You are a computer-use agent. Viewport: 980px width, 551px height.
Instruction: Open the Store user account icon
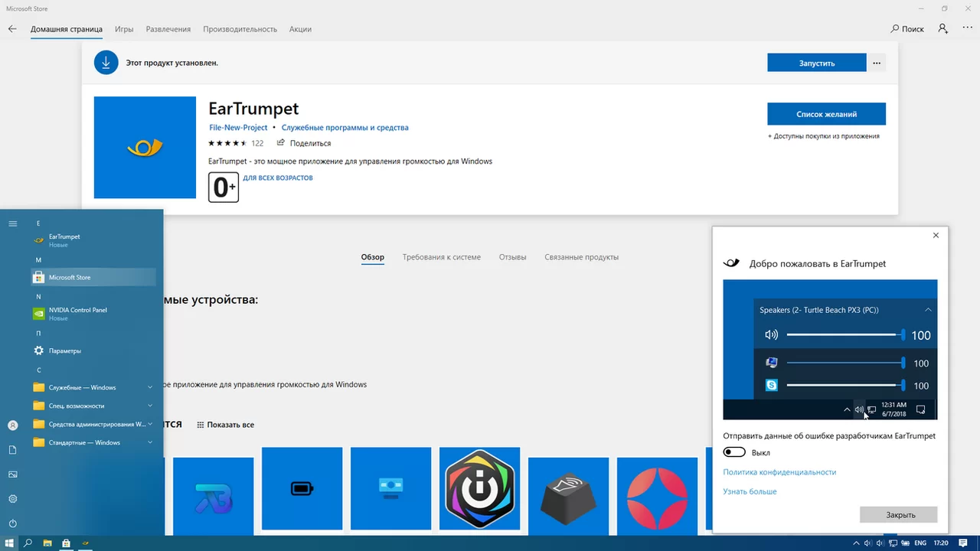[942, 29]
